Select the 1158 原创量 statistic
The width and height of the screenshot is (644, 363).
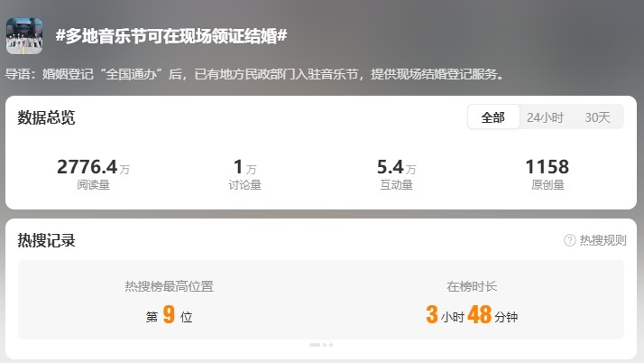(547, 174)
